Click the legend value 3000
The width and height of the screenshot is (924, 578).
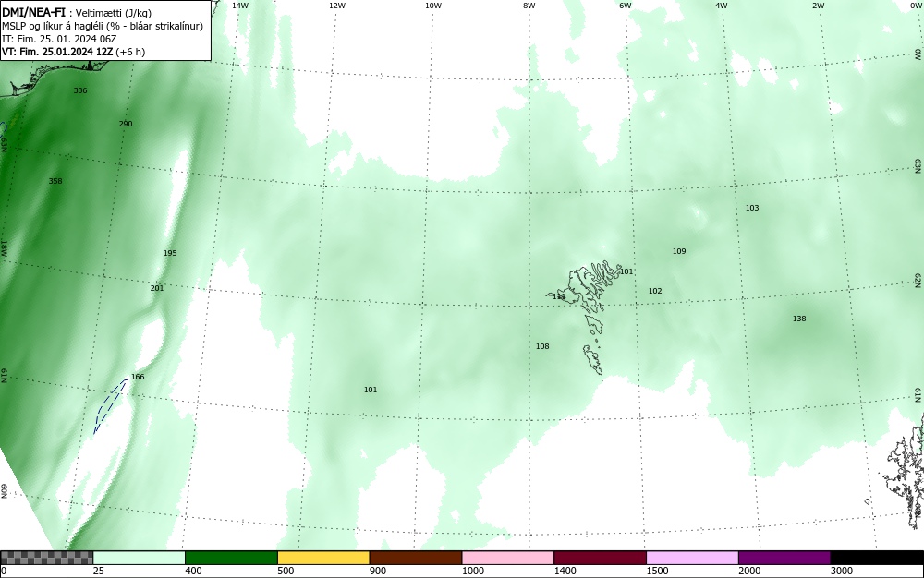click(x=842, y=571)
